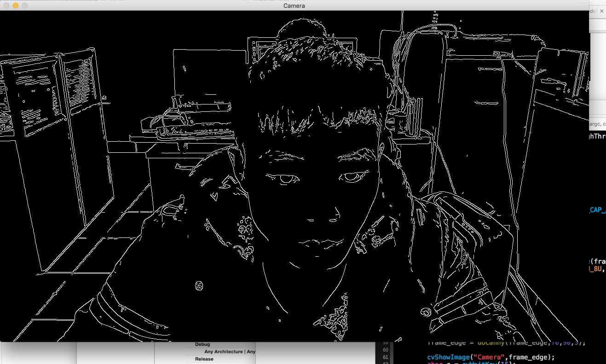This screenshot has height=364, width=606.
Task: Click the "Any Architecture | Any" row in Xcode
Action: pos(230,352)
